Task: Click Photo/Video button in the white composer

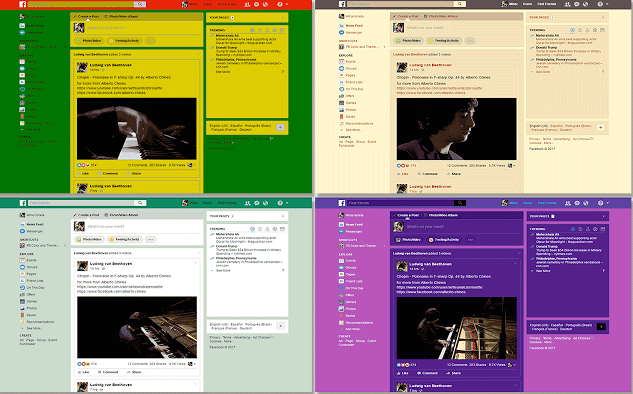Action: (x=89, y=239)
